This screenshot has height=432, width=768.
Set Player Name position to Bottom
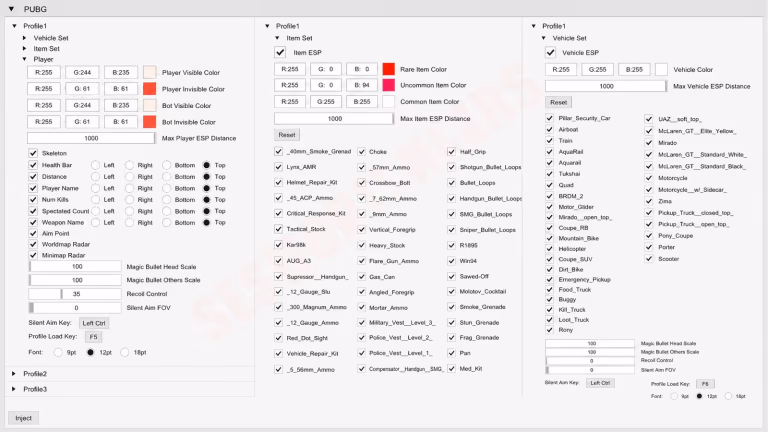(167, 188)
